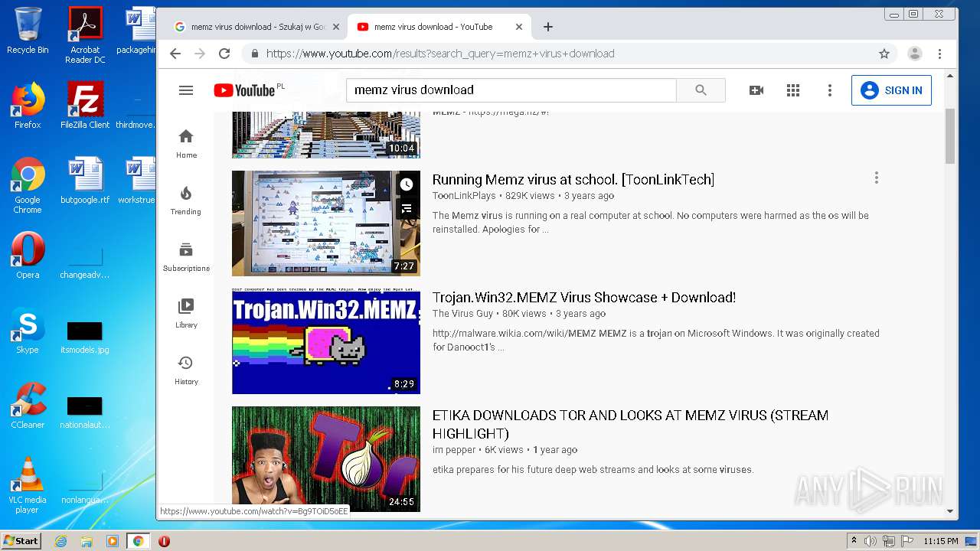Open Trending in YouTube sidebar

point(186,200)
